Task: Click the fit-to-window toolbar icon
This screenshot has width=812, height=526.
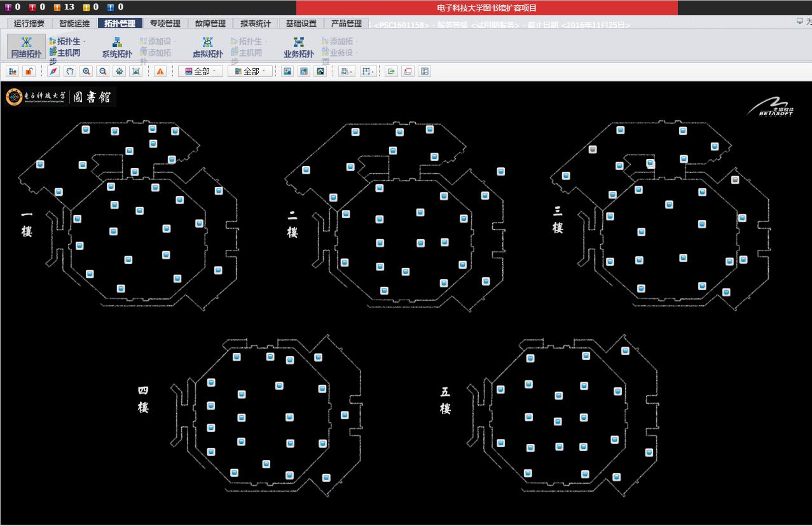Action: [136, 71]
